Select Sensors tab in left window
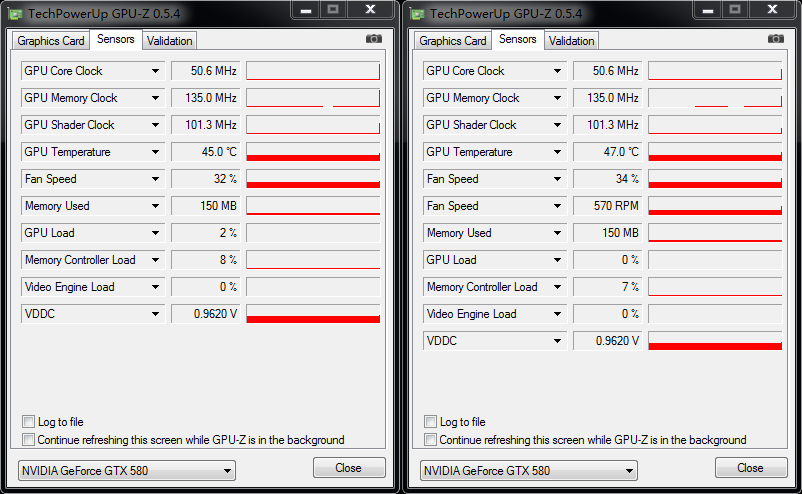 click(x=116, y=39)
